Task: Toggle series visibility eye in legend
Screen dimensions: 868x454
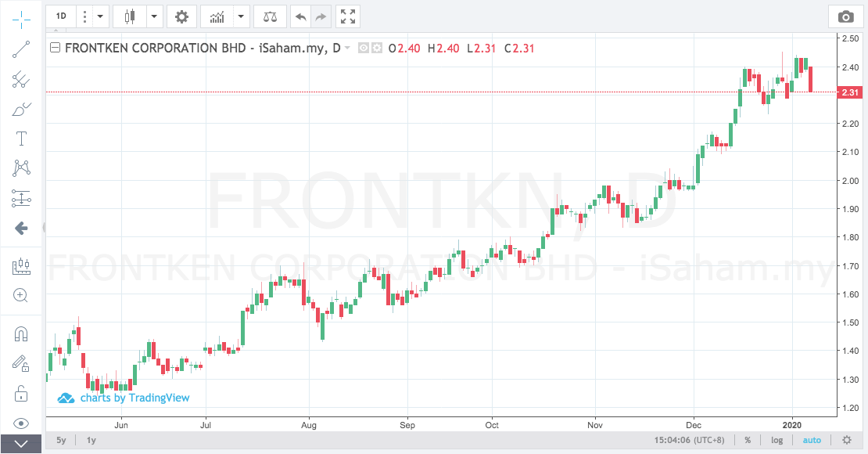Action: point(363,49)
